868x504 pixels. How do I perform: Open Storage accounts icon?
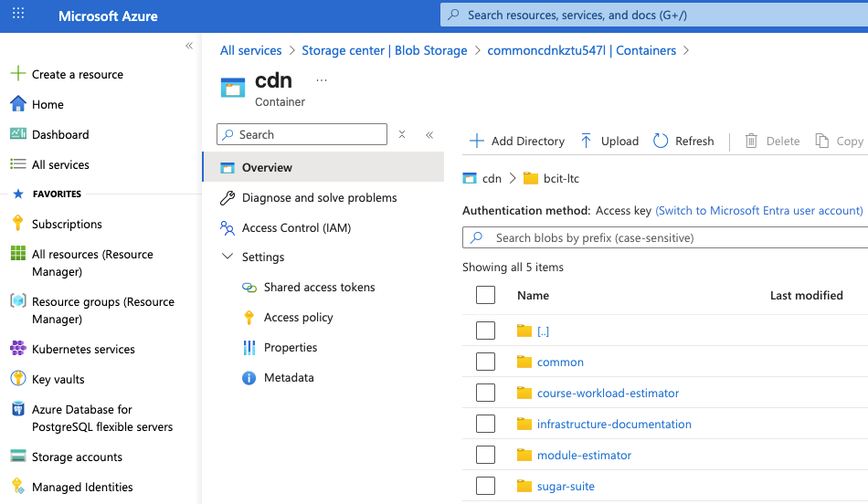(x=18, y=456)
